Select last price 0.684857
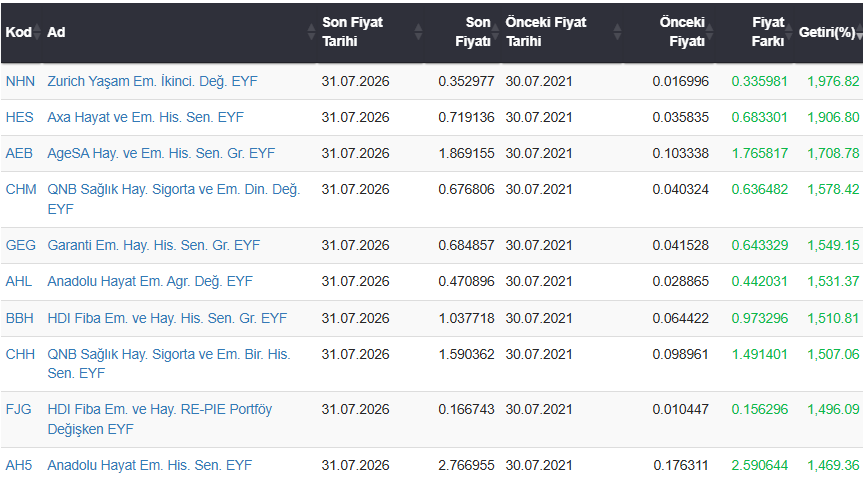The width and height of the screenshot is (863, 481). pos(466,245)
